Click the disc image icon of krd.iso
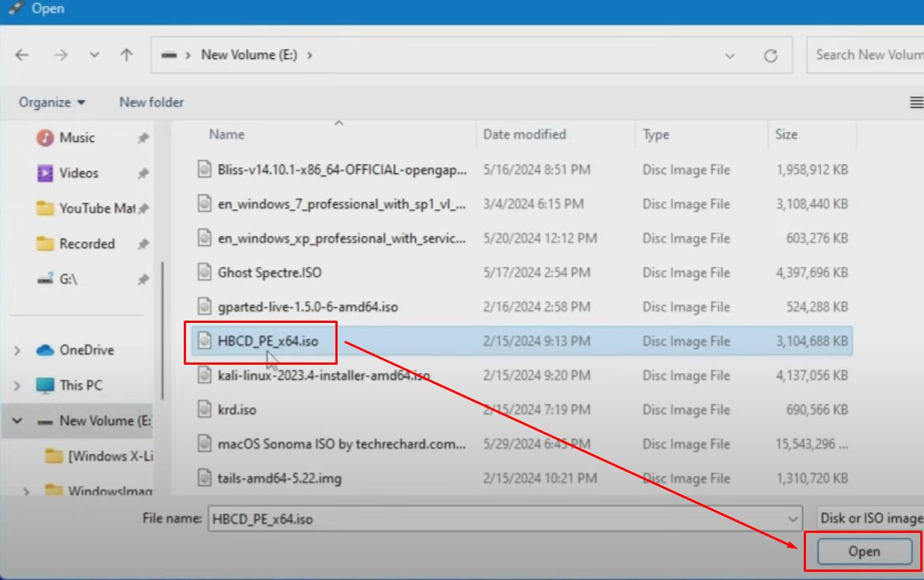Screen dimensions: 924x580 pos(205,409)
